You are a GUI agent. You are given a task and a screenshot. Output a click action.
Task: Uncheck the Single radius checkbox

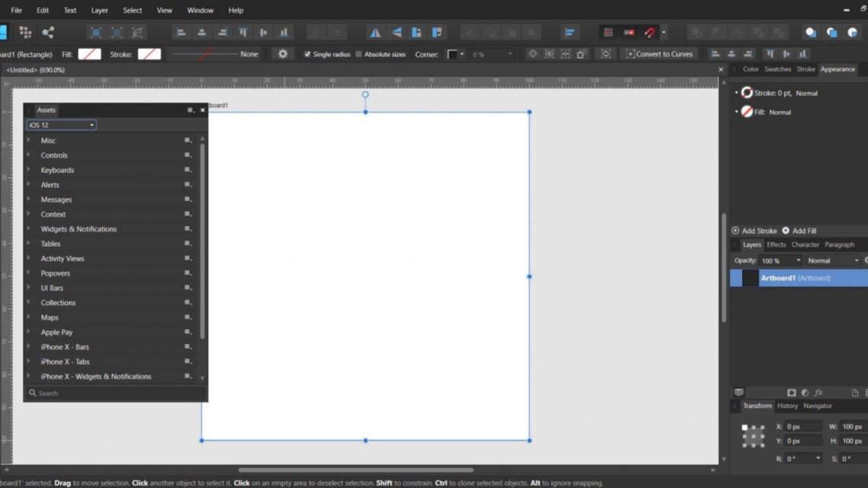point(308,53)
